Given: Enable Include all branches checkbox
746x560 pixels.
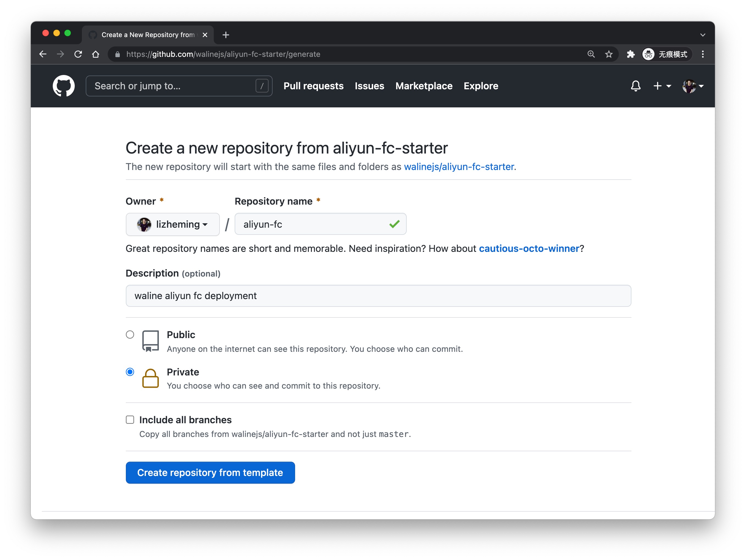Looking at the screenshot, I should pos(130,420).
